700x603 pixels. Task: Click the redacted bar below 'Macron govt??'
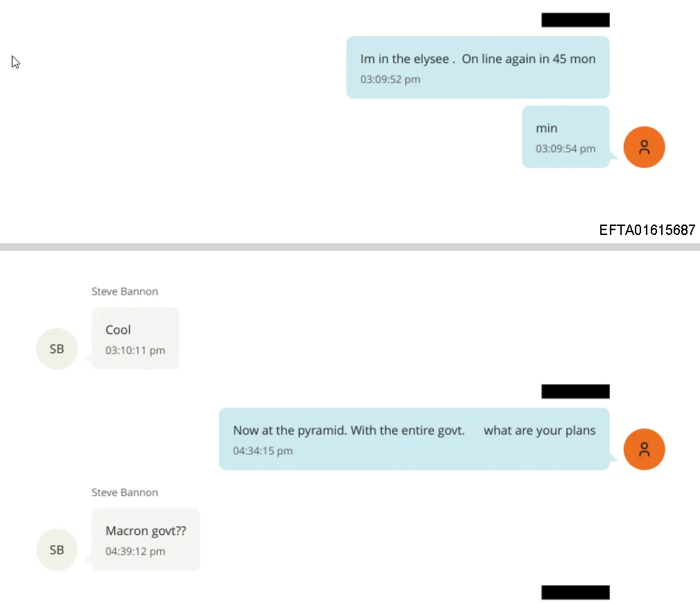click(575, 593)
